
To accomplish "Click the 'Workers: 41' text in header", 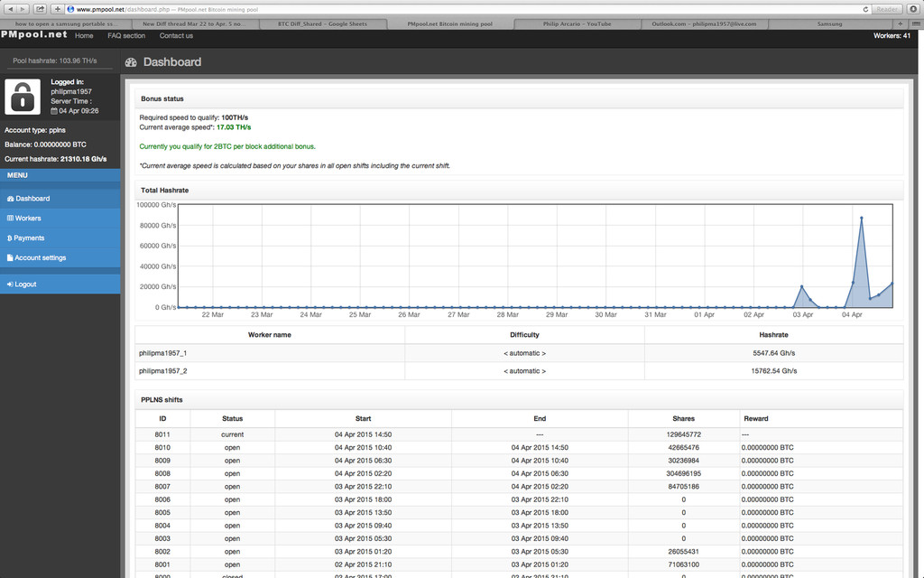I will [x=892, y=36].
